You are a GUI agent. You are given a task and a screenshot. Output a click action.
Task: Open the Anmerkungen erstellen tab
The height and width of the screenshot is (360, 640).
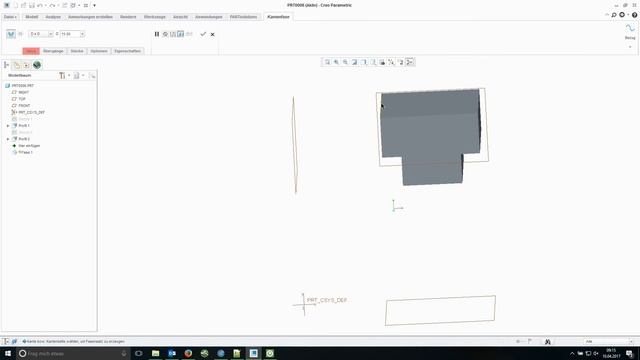coord(90,17)
